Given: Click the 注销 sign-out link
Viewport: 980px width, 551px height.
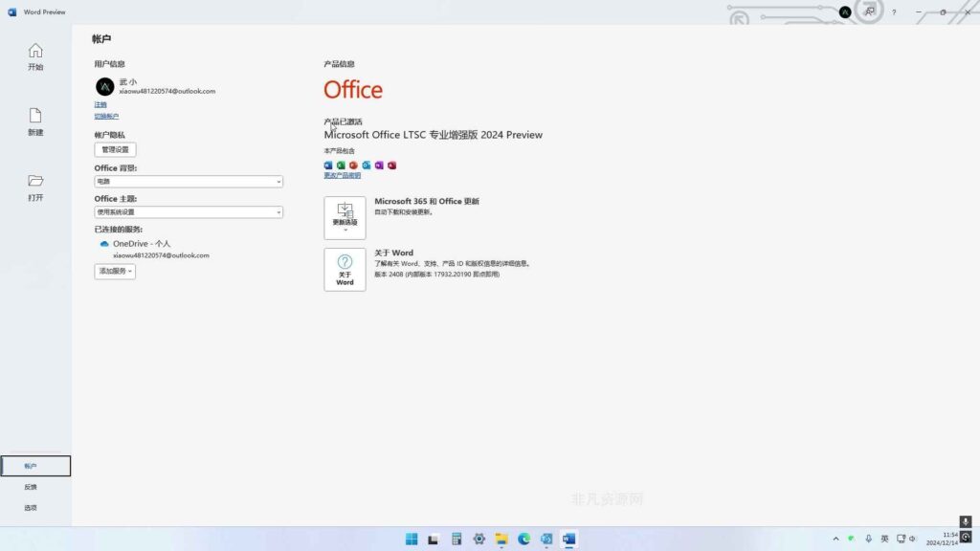Looking at the screenshot, I should click(x=100, y=104).
